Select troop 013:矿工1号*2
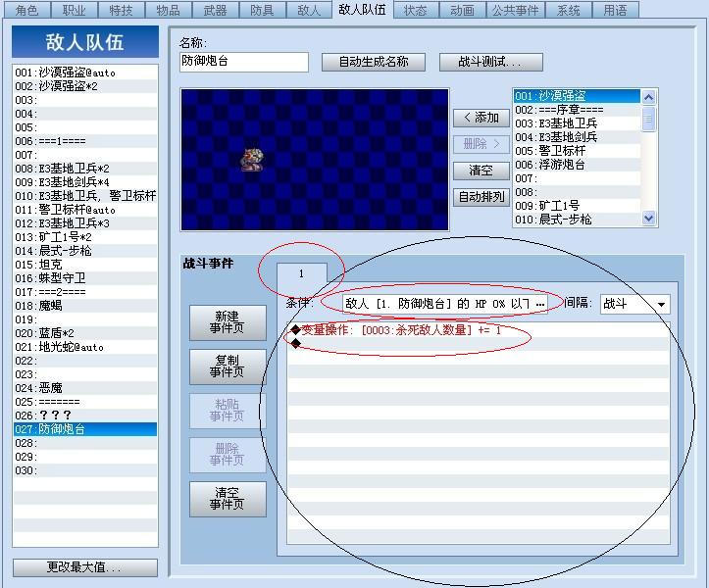Viewport: 709px width, 588px height. click(85, 237)
